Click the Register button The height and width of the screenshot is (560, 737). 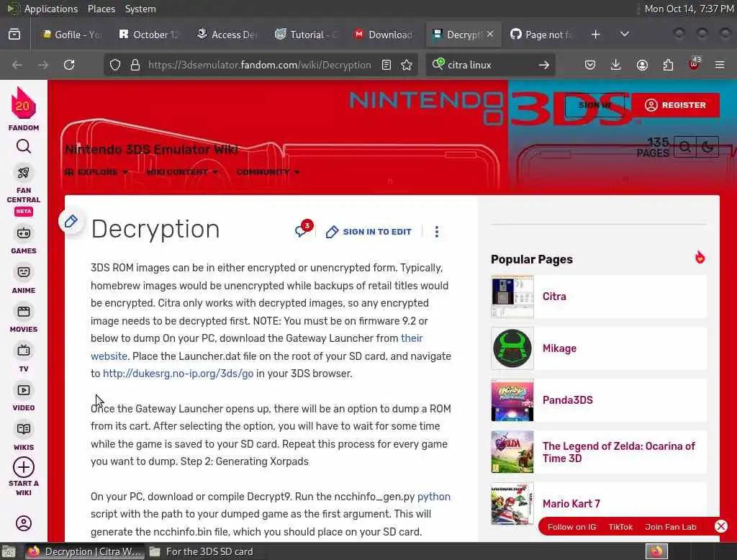tap(675, 105)
